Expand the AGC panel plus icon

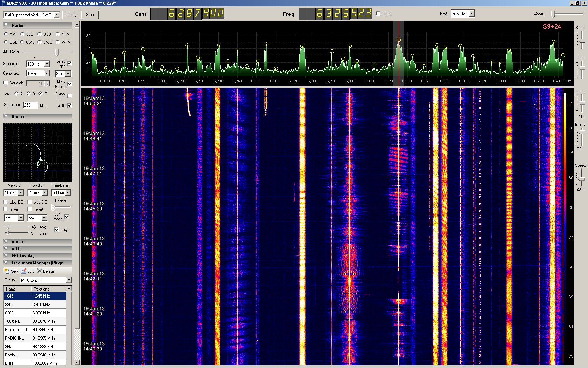point(6,248)
